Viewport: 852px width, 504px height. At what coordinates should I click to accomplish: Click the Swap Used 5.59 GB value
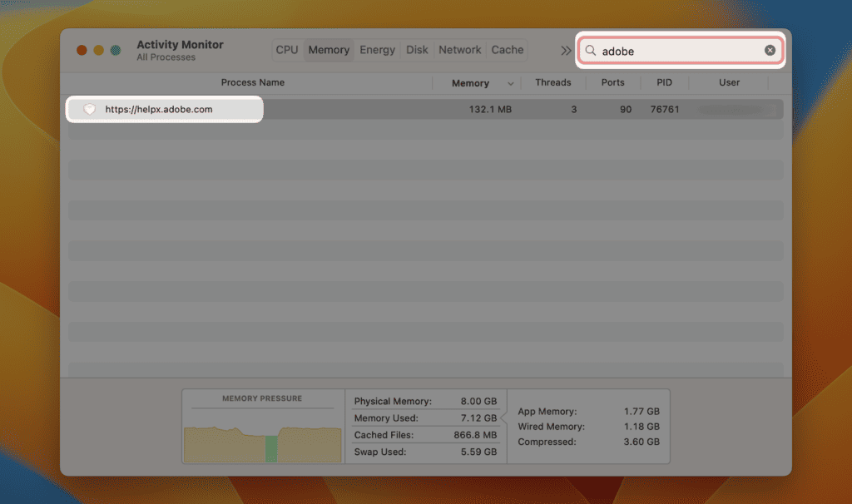pyautogui.click(x=478, y=452)
